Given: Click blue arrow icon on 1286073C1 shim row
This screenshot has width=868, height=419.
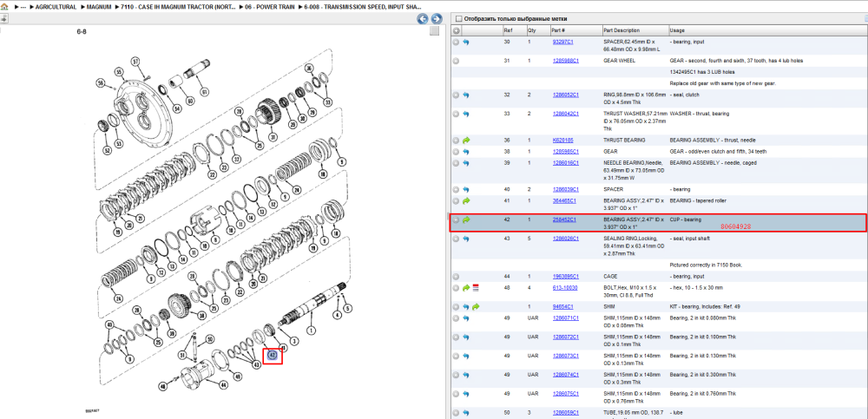Looking at the screenshot, I should click(466, 356).
